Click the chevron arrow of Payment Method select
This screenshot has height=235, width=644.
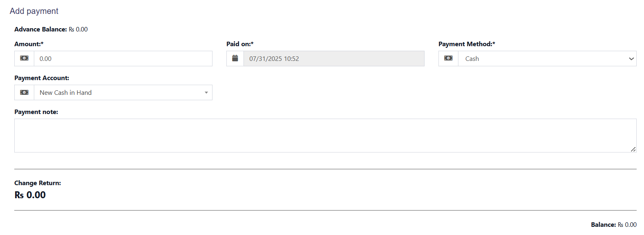pos(631,59)
